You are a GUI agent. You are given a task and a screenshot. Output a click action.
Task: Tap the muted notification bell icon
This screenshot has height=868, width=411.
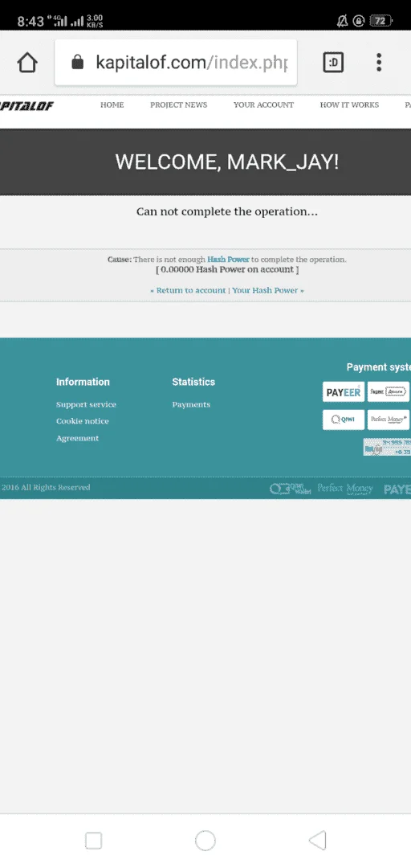tap(343, 21)
